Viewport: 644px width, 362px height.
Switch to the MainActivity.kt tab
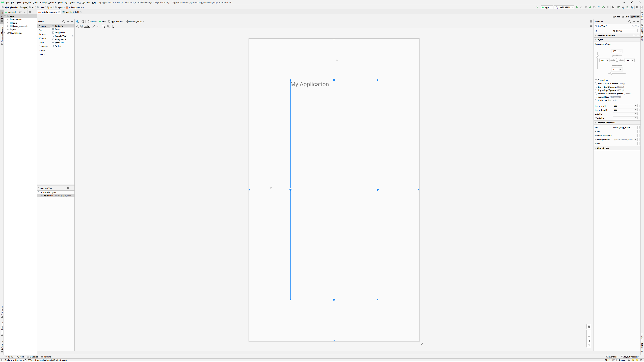[72, 12]
